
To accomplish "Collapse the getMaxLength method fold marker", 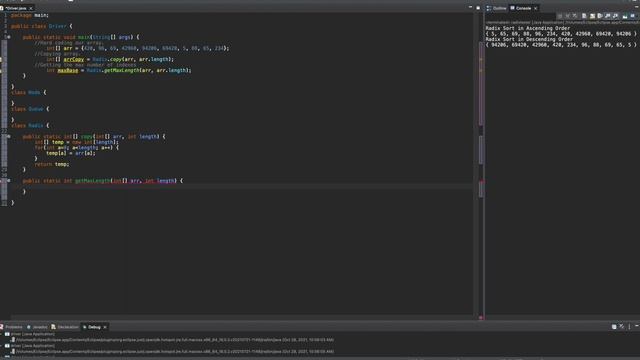I will (x=8, y=180).
